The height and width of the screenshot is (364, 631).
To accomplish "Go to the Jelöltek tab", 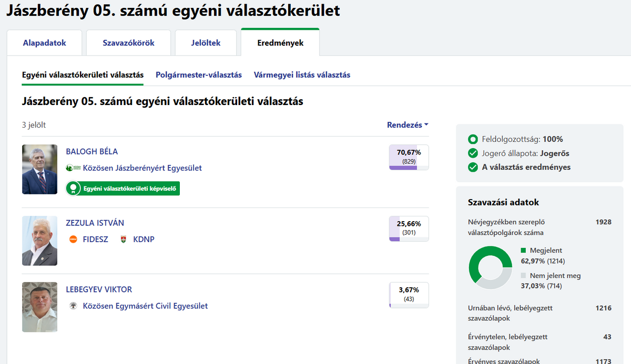I will click(206, 43).
